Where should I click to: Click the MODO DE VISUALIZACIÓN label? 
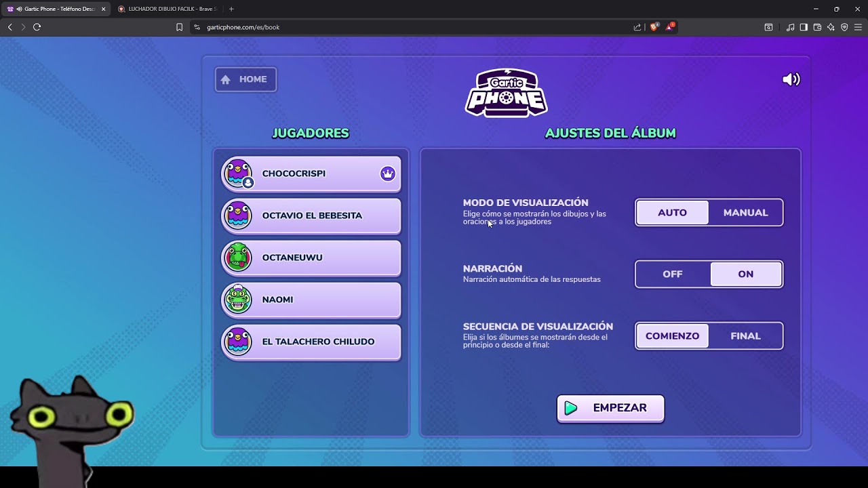coord(526,203)
